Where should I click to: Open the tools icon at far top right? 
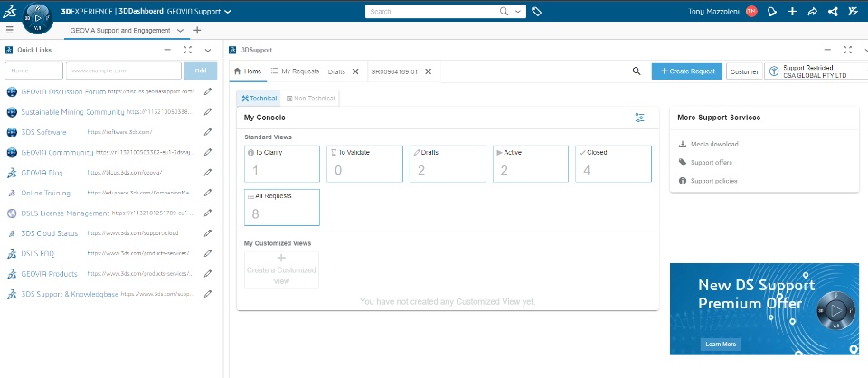853,11
